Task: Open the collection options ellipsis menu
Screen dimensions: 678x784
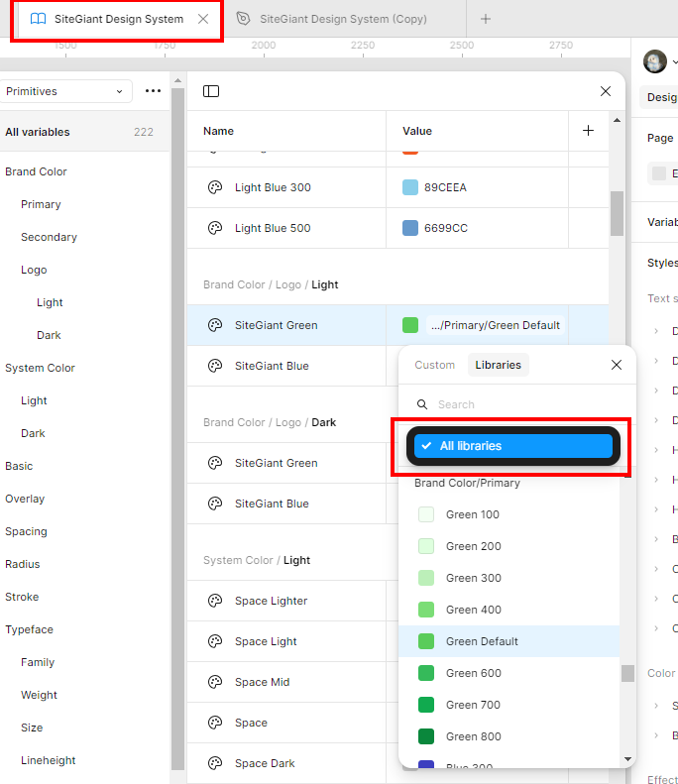Action: tap(153, 91)
